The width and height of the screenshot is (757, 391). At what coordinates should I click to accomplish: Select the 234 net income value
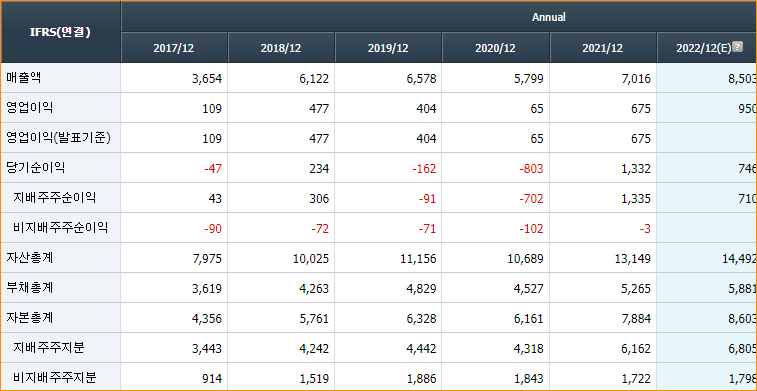[x=319, y=168]
